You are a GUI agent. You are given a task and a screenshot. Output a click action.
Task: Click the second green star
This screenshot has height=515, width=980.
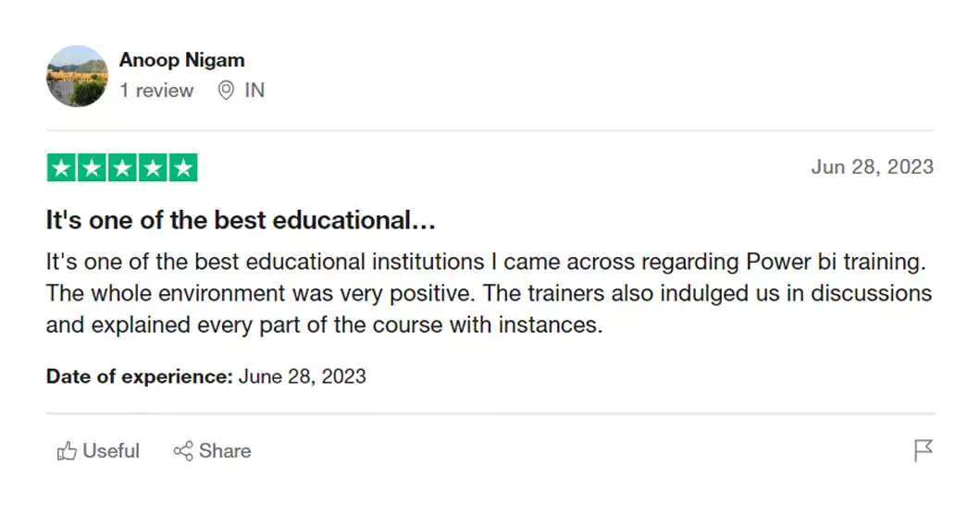[92, 168]
